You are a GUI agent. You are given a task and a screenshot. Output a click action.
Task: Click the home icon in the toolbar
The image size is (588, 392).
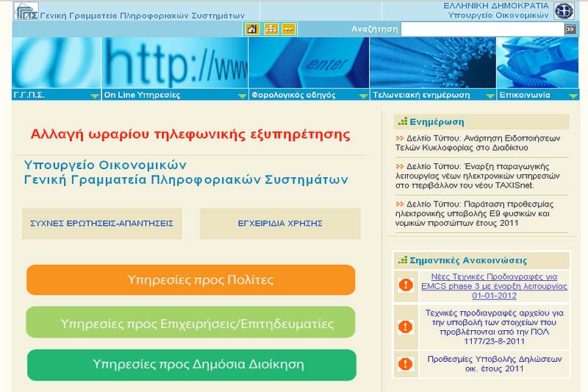click(x=252, y=29)
